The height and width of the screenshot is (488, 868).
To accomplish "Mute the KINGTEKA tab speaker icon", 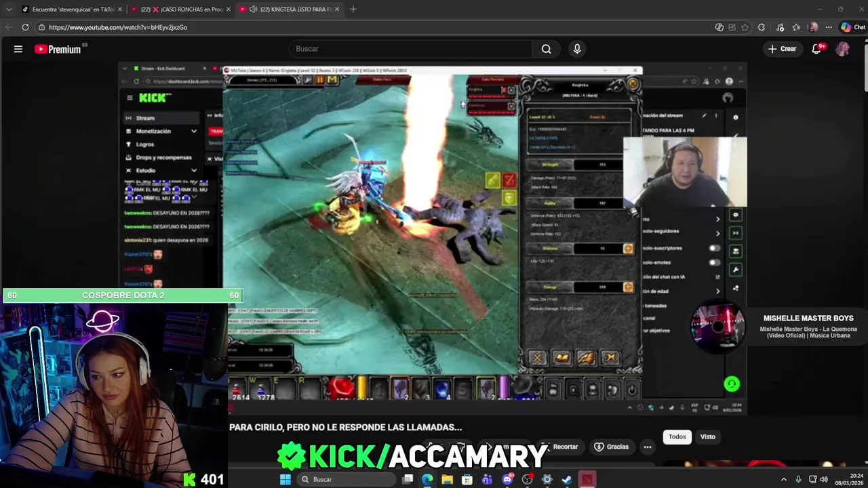I will (x=253, y=9).
